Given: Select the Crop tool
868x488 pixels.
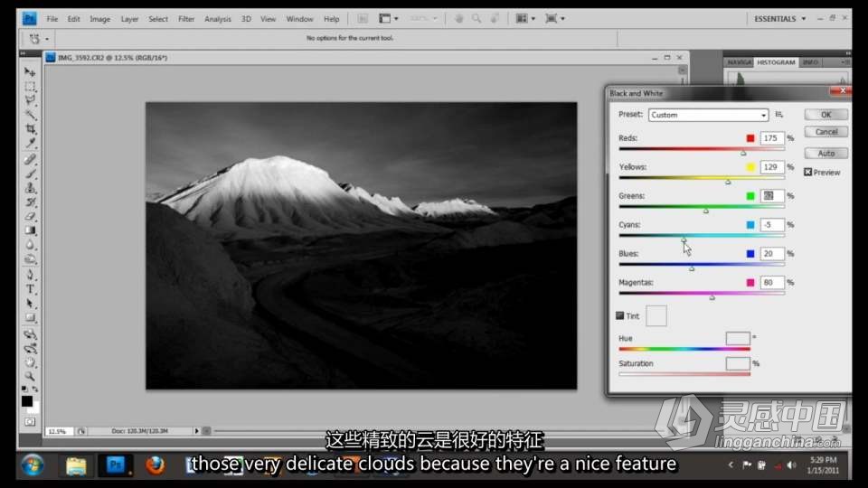Looking at the screenshot, I should [x=30, y=129].
